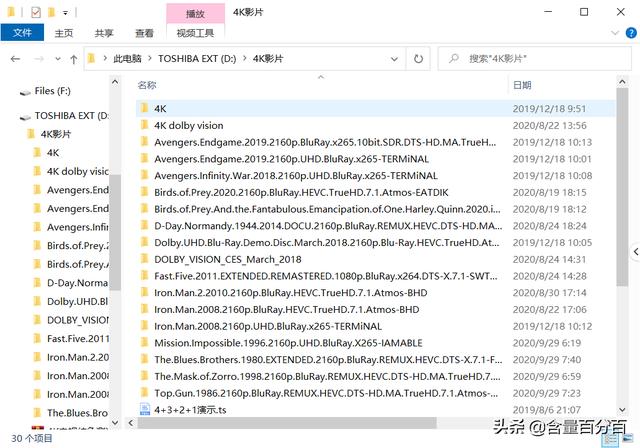Select 4K影片 in the navigation tree

coord(56,134)
